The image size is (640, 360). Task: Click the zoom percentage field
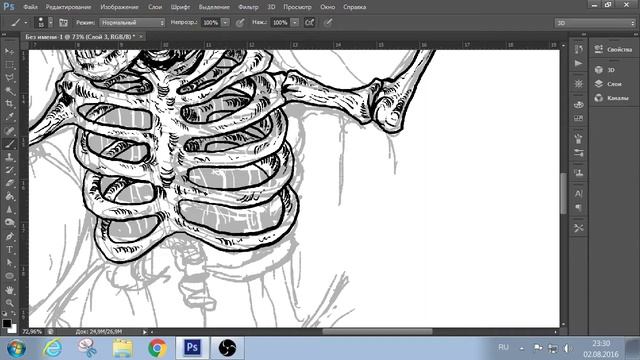[33, 332]
